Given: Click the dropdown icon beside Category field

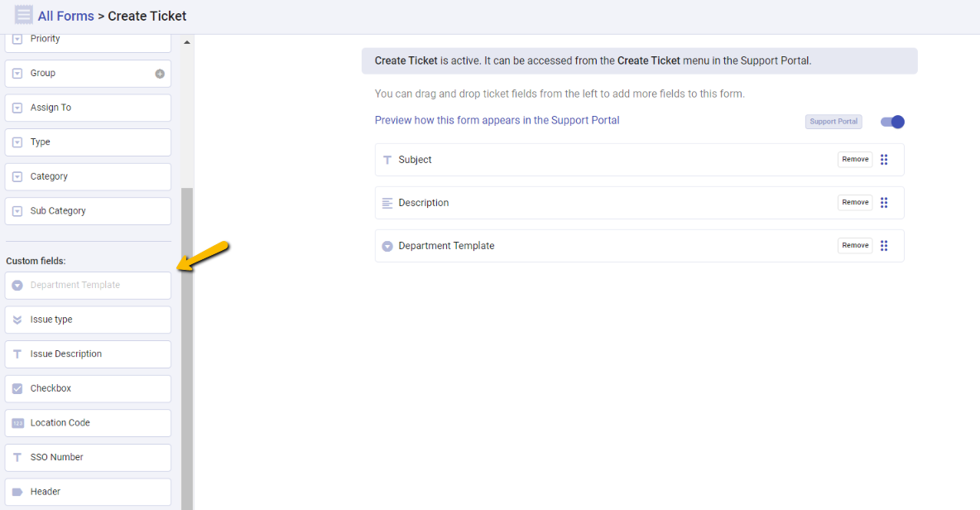Looking at the screenshot, I should click(18, 176).
